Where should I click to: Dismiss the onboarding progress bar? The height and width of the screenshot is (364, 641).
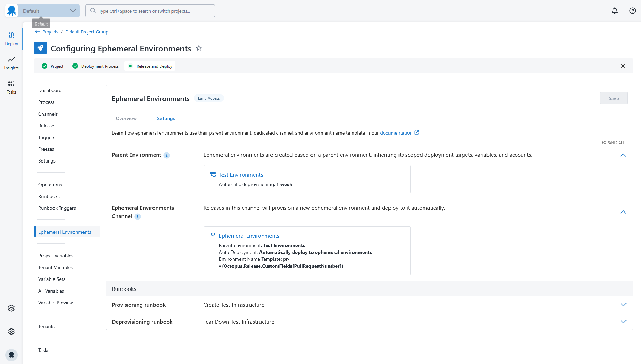click(x=623, y=66)
